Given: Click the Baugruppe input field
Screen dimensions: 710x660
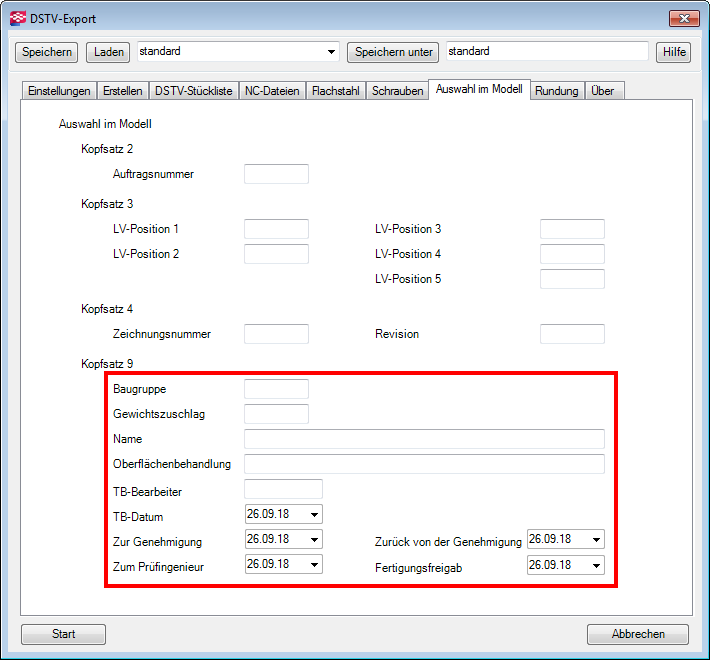Looking at the screenshot, I should coord(276,389).
